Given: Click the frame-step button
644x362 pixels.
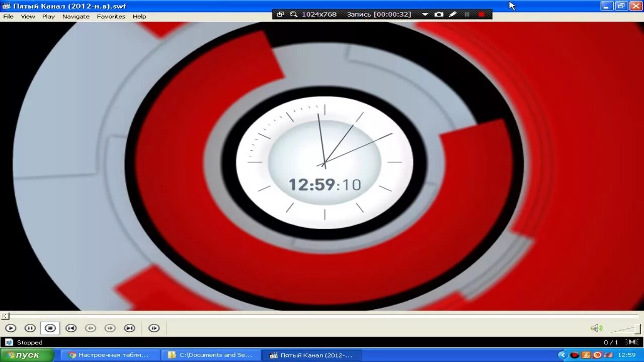Looking at the screenshot, I should [x=154, y=328].
